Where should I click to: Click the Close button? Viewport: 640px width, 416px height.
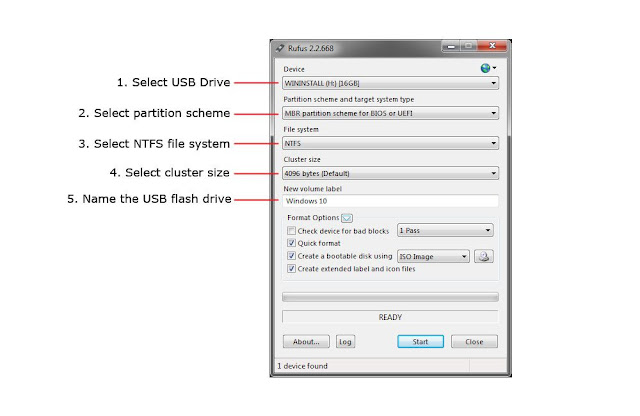pos(474,342)
